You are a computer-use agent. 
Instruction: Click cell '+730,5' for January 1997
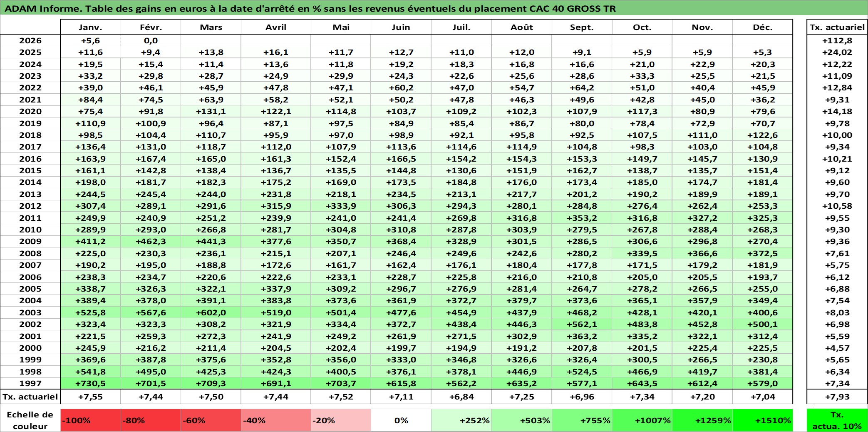90,383
